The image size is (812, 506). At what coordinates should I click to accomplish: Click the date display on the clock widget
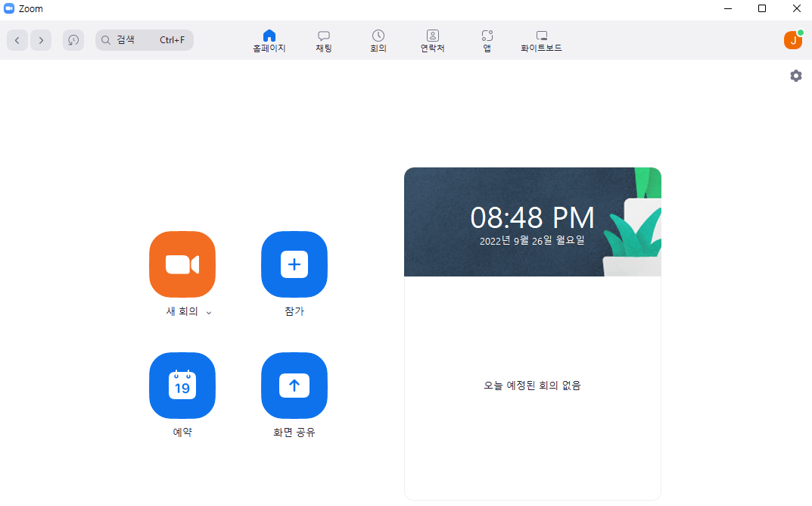532,242
